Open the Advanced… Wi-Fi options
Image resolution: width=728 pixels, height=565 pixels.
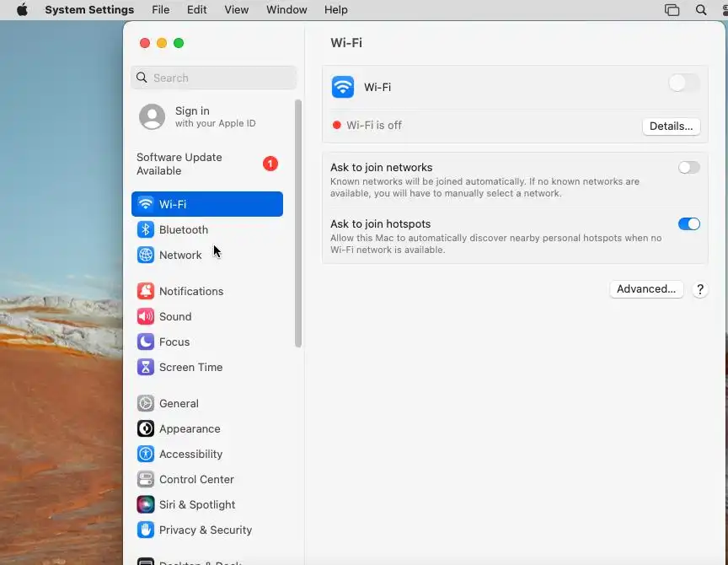click(x=646, y=289)
